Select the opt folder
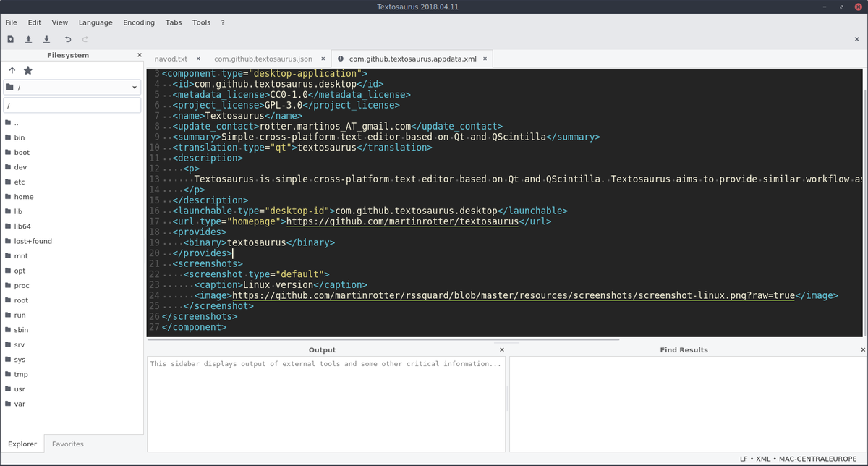 click(x=72, y=271)
